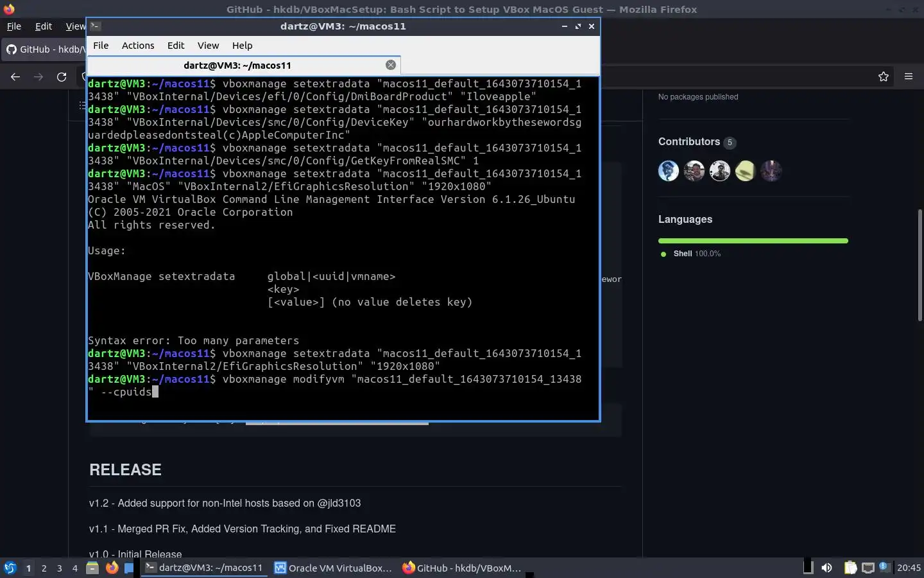Screen dimensions: 924x578
Task: Switch to workspace 2
Action: [x=44, y=568]
